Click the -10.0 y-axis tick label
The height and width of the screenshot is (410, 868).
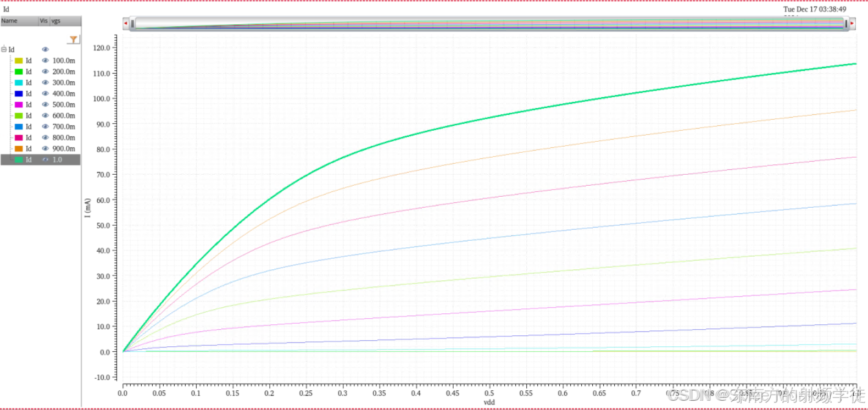(103, 378)
